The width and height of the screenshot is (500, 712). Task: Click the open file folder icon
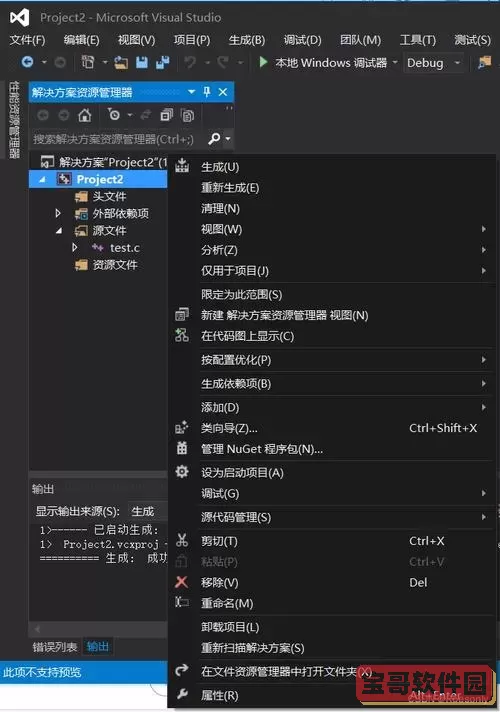pos(121,63)
